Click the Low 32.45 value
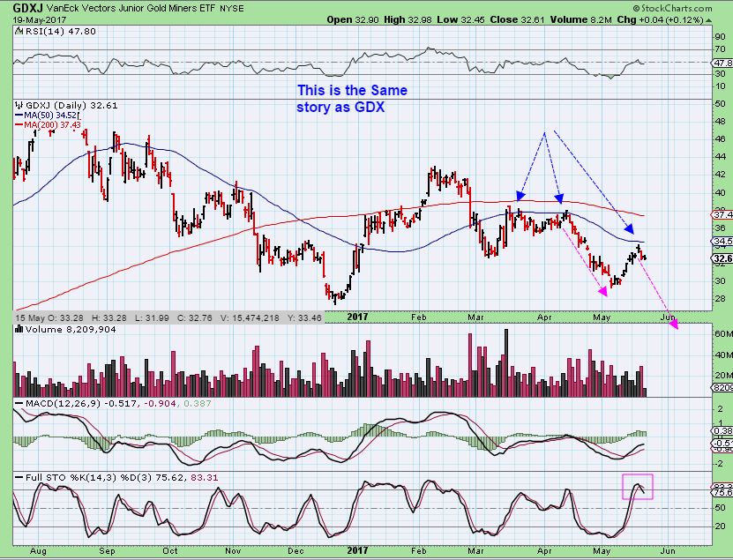 click(461, 19)
